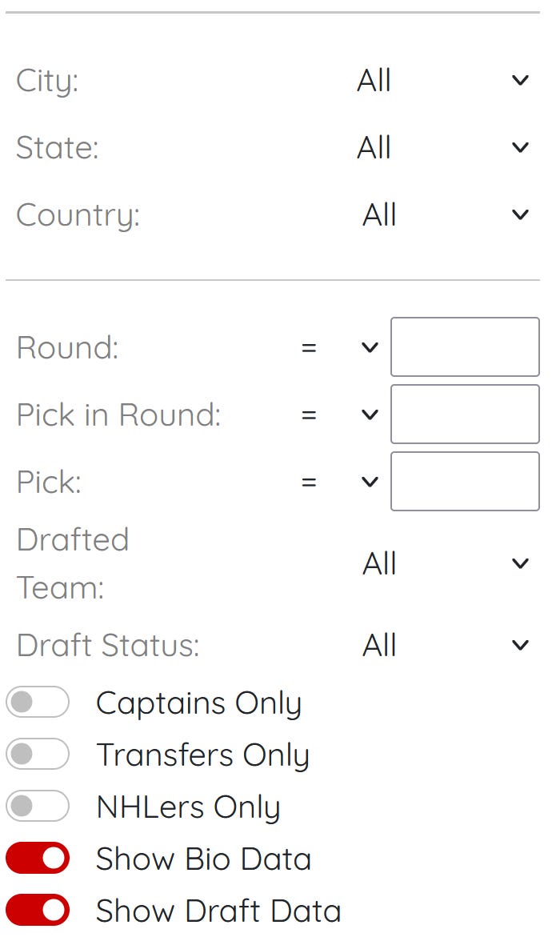Click the Pick equals operator selector
This screenshot has height=945, width=560.
pos(339,483)
